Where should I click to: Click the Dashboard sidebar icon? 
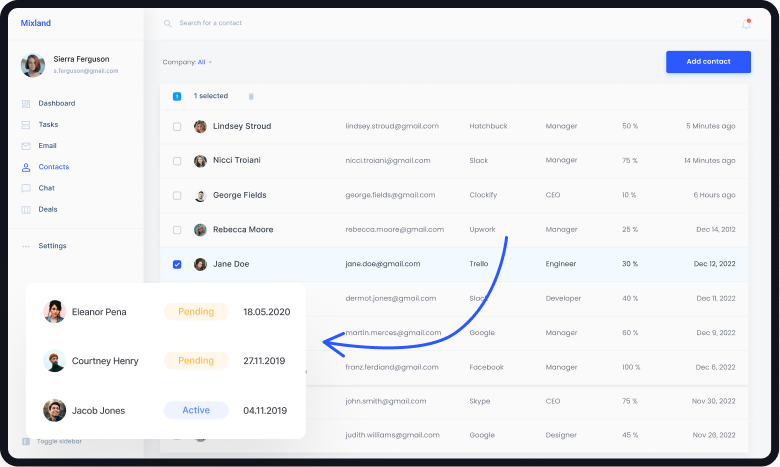coord(26,104)
